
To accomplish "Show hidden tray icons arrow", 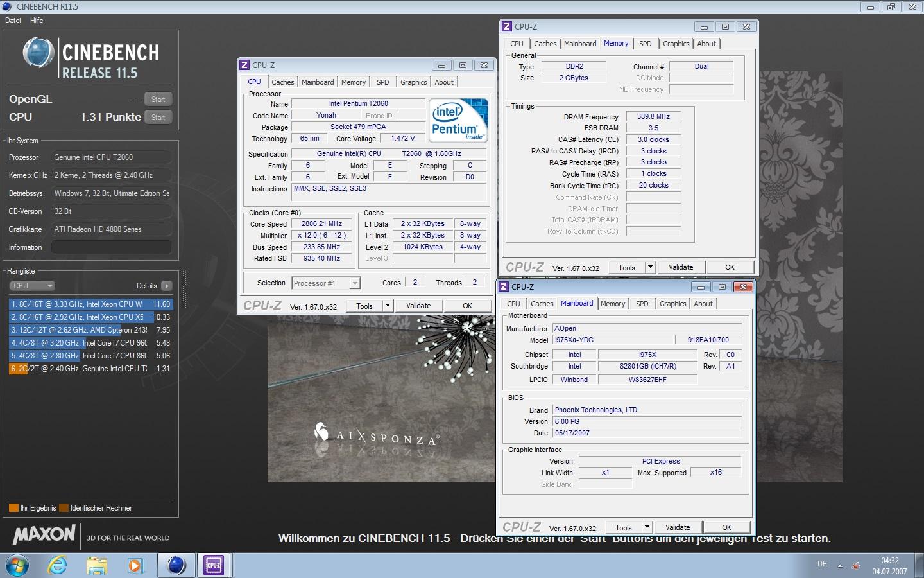I will coord(840,566).
